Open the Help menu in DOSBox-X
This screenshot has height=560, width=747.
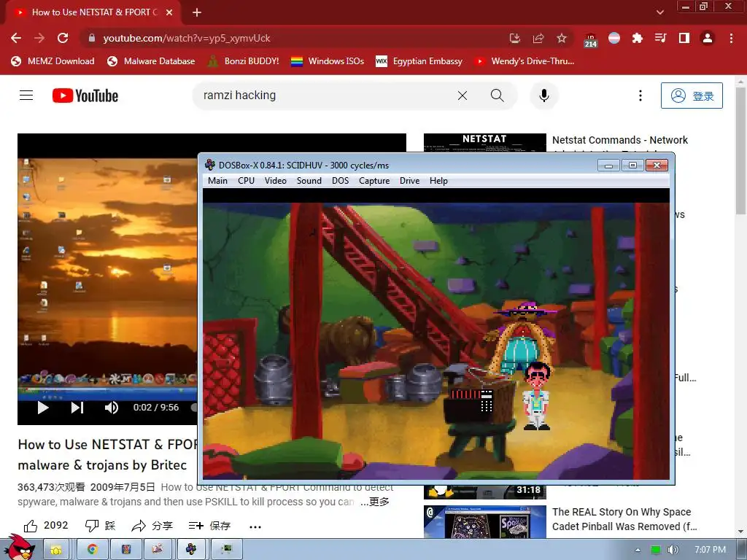tap(438, 181)
